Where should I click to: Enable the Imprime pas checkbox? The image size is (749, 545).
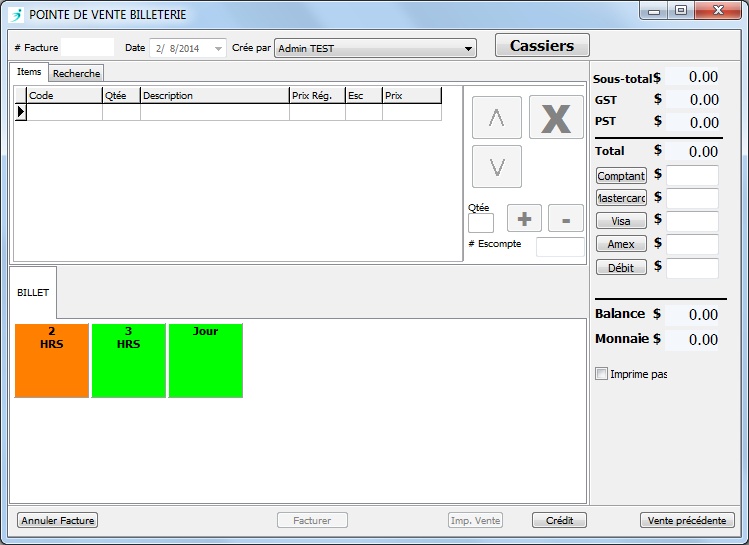click(601, 374)
